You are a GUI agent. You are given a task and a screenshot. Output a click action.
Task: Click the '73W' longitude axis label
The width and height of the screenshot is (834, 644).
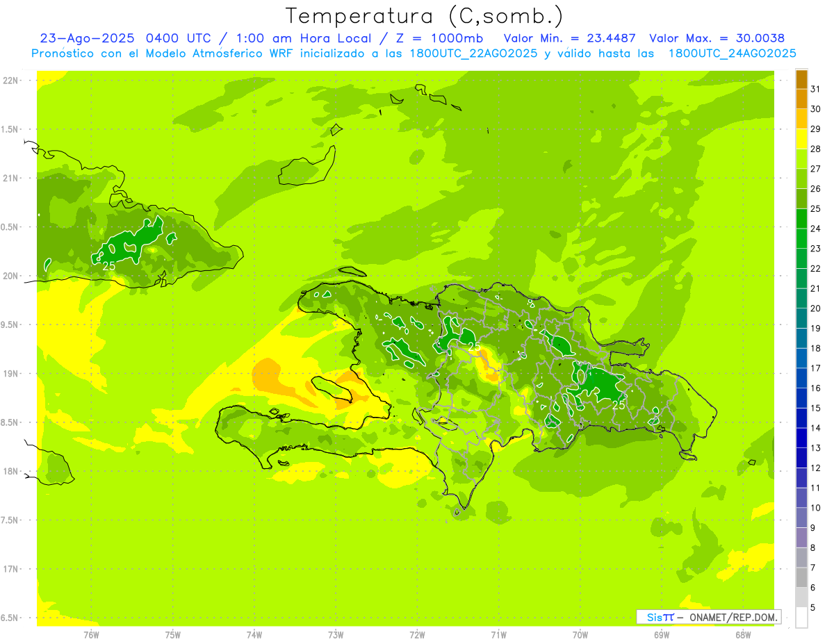pos(336,634)
